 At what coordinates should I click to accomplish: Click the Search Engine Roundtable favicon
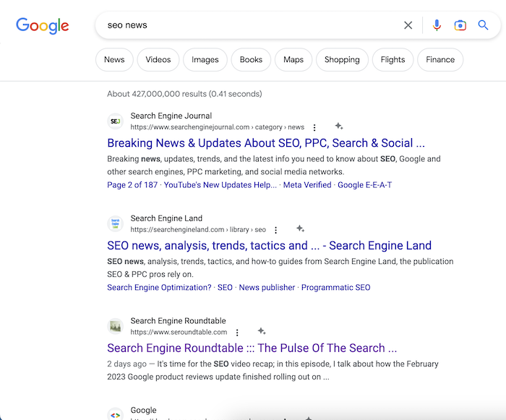pos(115,326)
